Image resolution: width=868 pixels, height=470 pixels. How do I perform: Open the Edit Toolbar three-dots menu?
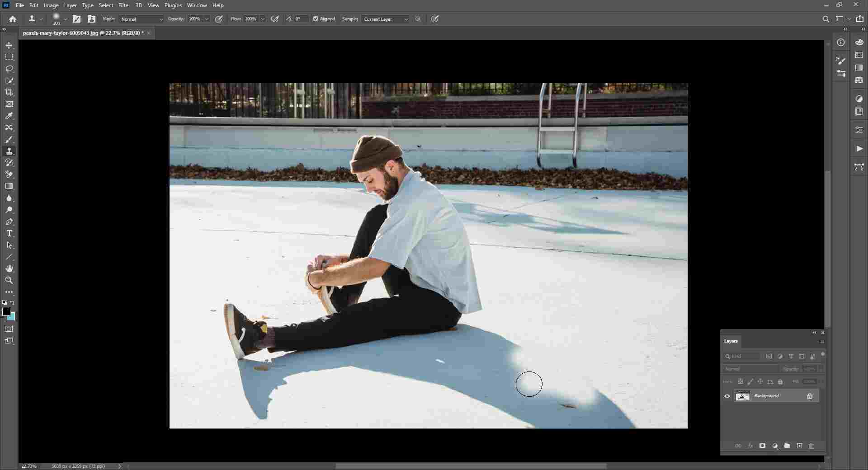tap(9, 292)
